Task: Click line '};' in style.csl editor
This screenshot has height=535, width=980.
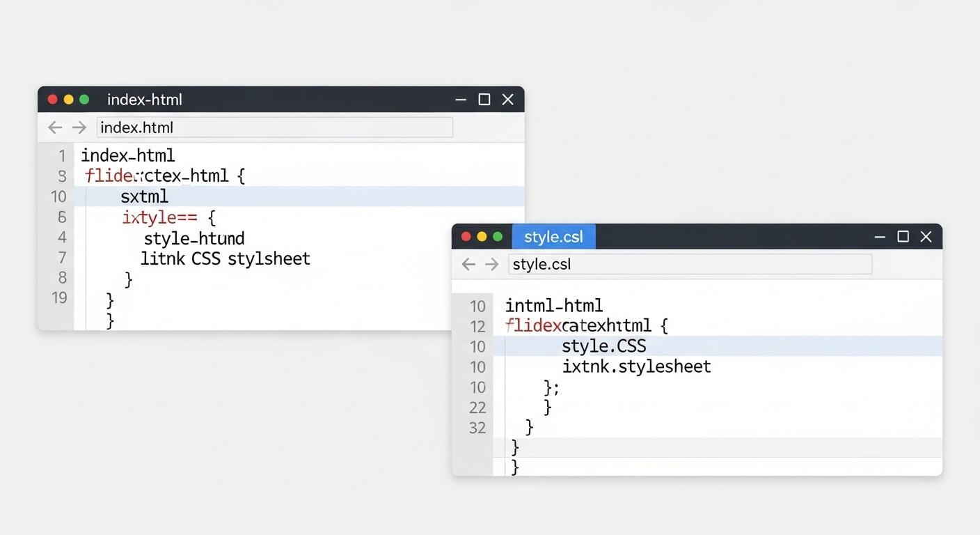Action: [x=551, y=387]
